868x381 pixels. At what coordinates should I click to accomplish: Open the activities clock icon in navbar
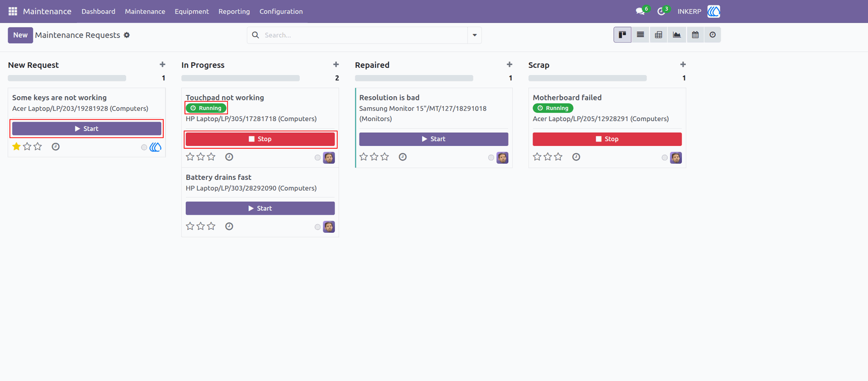click(x=661, y=11)
